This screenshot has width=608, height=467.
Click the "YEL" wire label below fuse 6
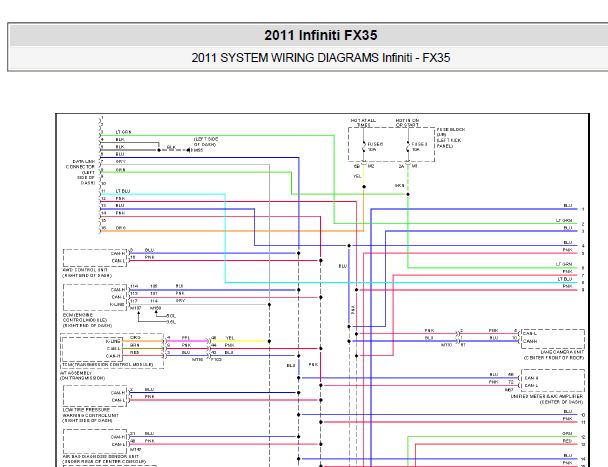pos(357,176)
